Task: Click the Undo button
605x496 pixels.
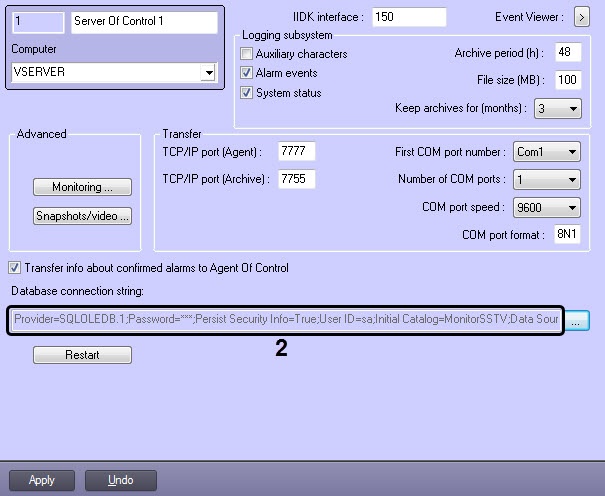Action: tap(121, 480)
